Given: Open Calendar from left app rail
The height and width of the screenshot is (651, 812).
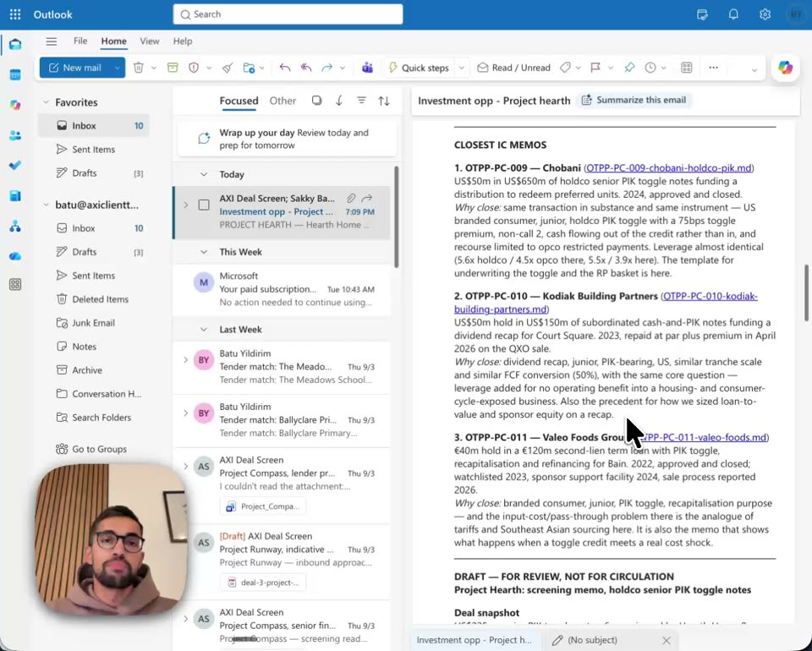Looking at the screenshot, I should tap(15, 75).
